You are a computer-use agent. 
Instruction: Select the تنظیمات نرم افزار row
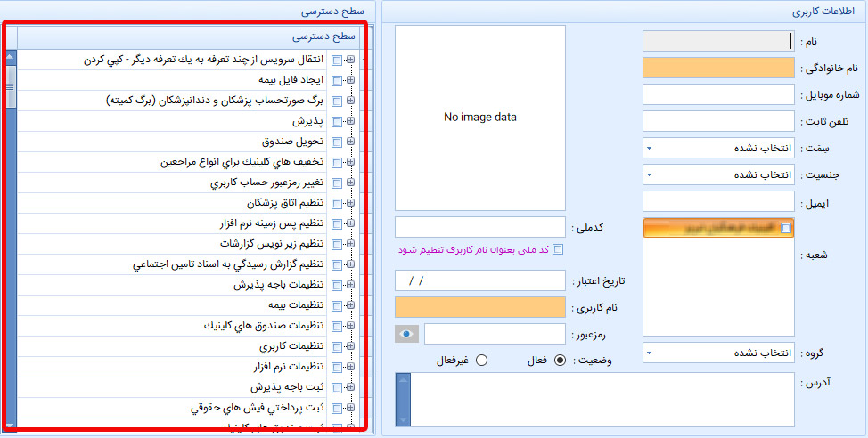click(x=173, y=367)
